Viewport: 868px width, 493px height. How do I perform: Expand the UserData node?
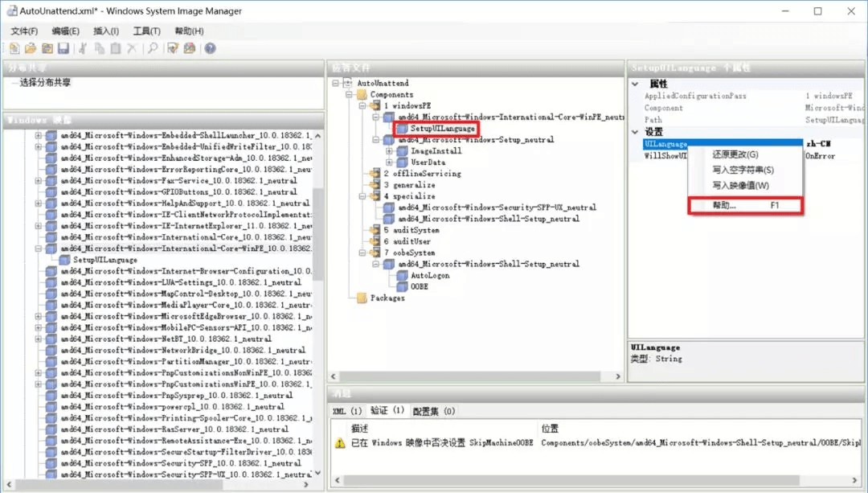click(390, 162)
